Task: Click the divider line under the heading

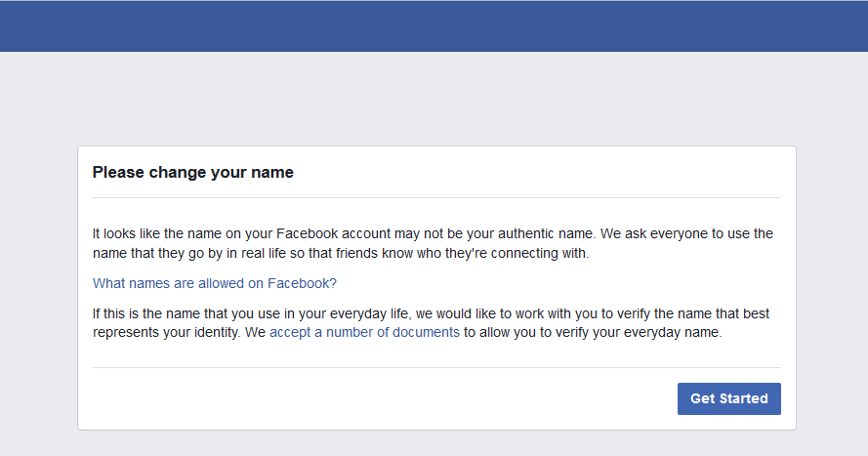Action: pyautogui.click(x=436, y=197)
